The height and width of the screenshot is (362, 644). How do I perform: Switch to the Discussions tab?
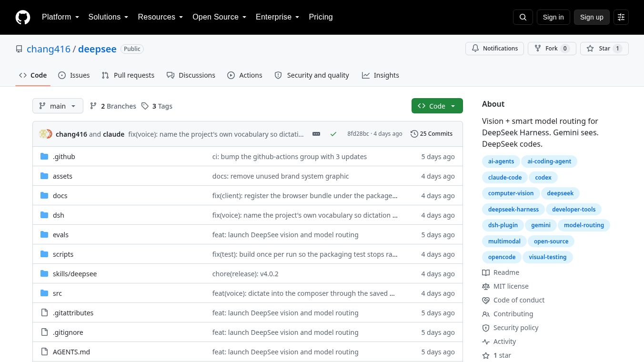(191, 75)
